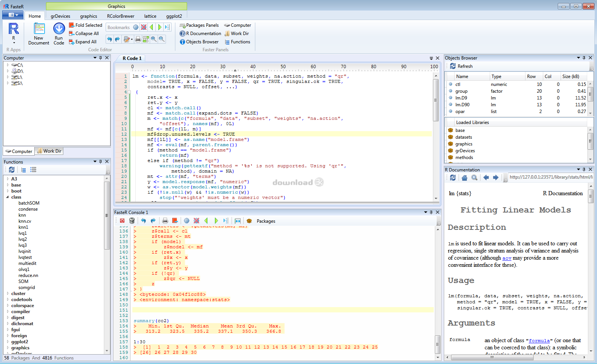Go back in R Documentation
The width and height of the screenshot is (597, 364).
[486, 177]
